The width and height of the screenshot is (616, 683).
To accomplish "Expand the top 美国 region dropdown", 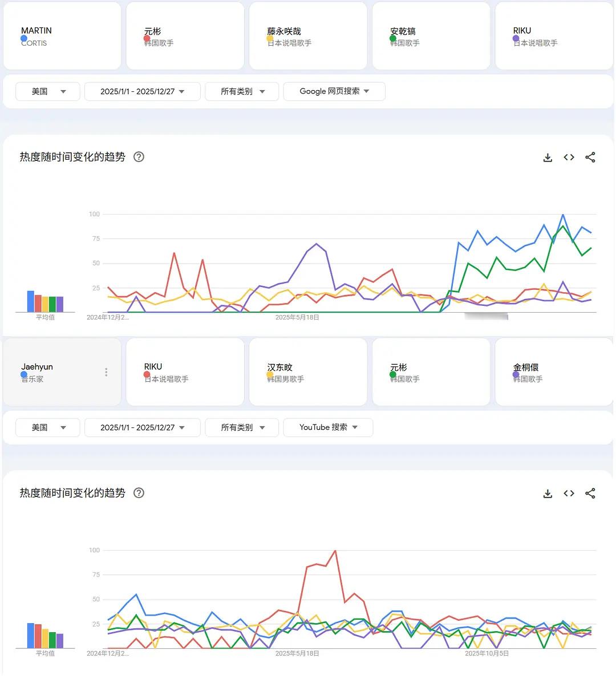I will point(48,91).
